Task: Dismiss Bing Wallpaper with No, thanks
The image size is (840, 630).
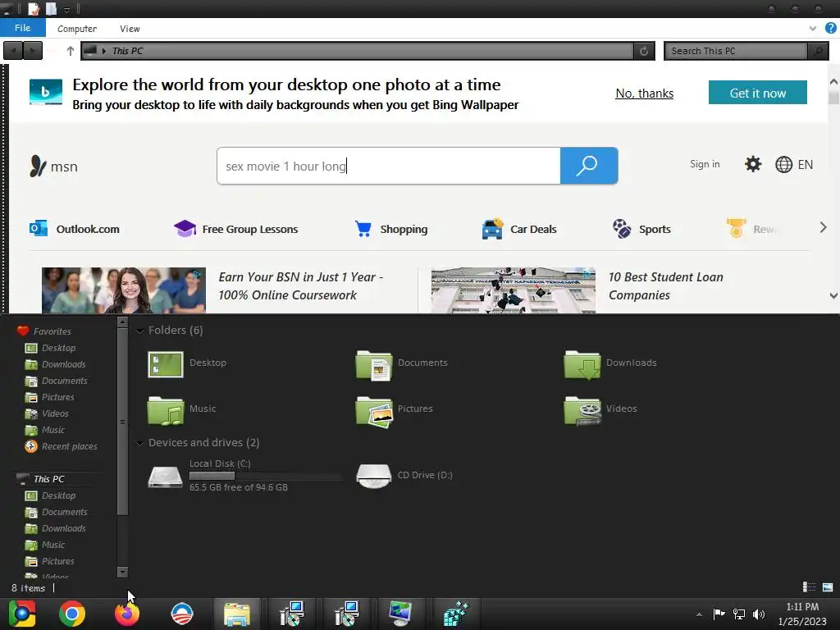Action: pyautogui.click(x=645, y=94)
